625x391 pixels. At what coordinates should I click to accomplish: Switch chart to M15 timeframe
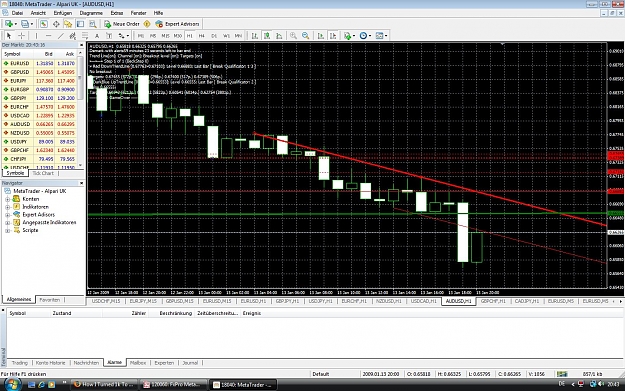click(x=165, y=36)
